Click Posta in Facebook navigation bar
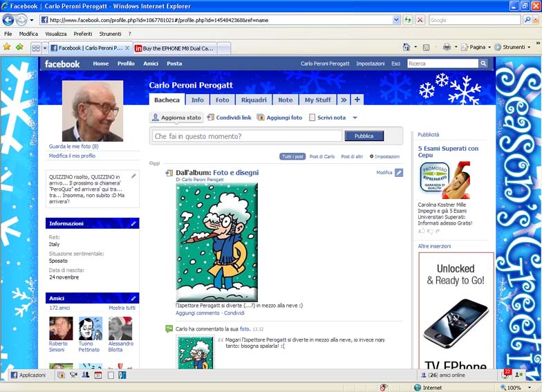 pos(174,64)
